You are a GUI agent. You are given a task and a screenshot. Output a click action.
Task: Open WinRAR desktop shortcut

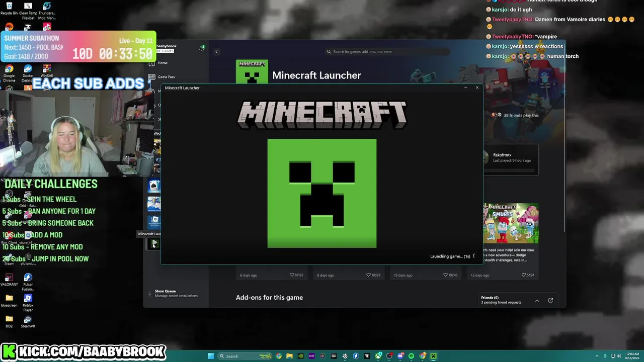(47, 71)
